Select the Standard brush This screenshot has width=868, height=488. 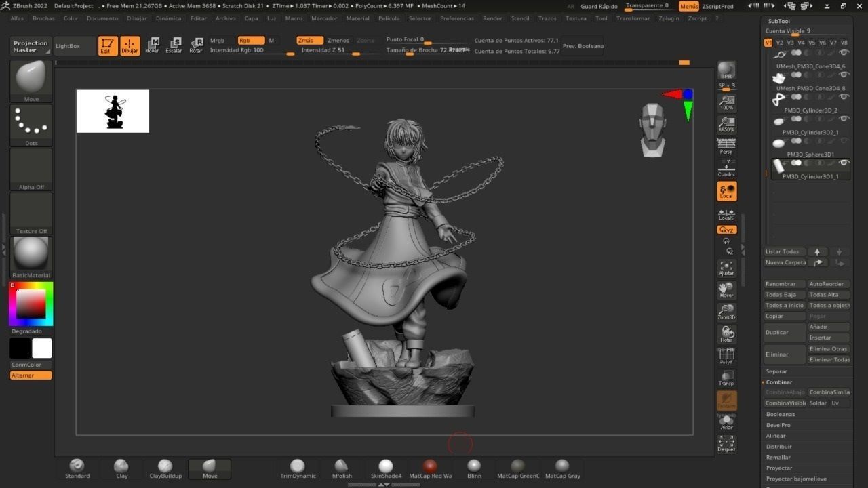pyautogui.click(x=77, y=469)
